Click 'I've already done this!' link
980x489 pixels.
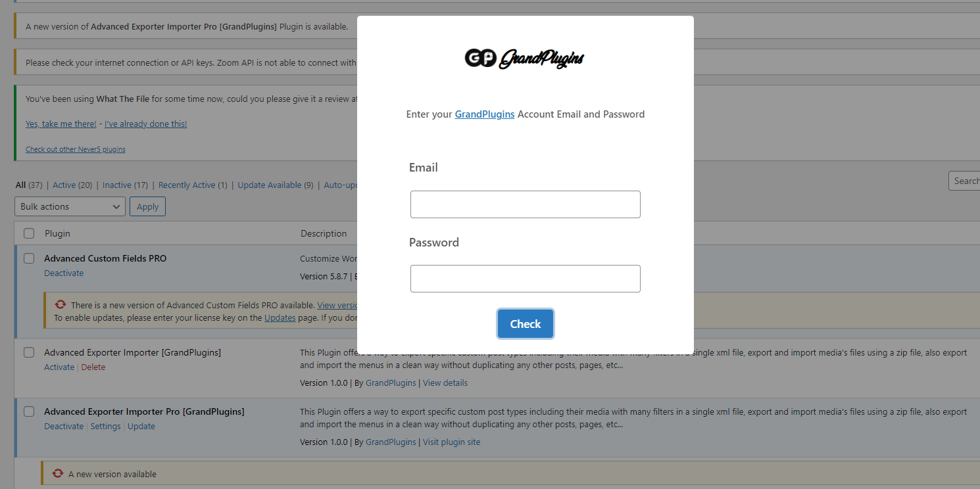tap(145, 124)
